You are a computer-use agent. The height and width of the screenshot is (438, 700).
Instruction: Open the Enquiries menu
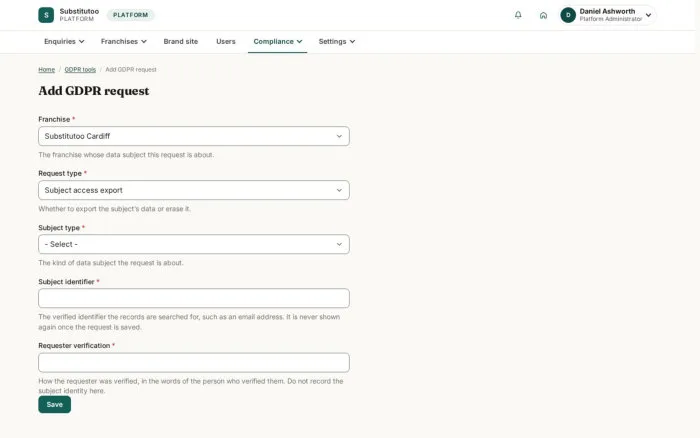tap(64, 41)
